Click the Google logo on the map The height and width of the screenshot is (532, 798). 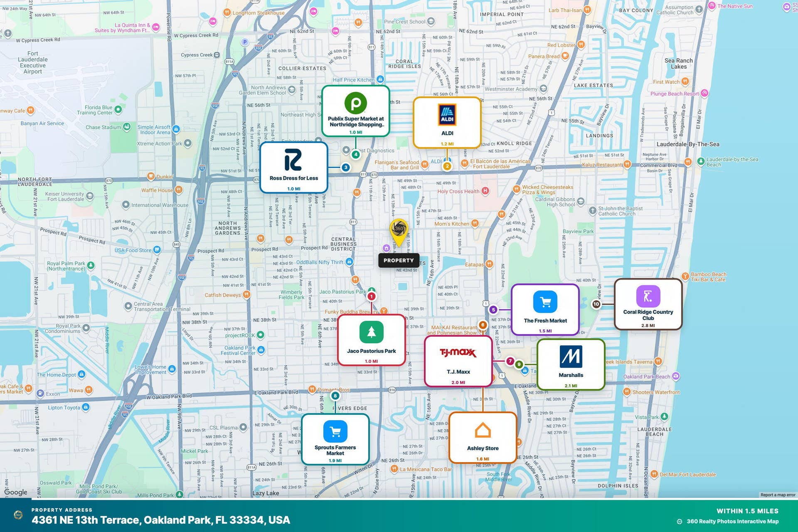tap(16, 492)
